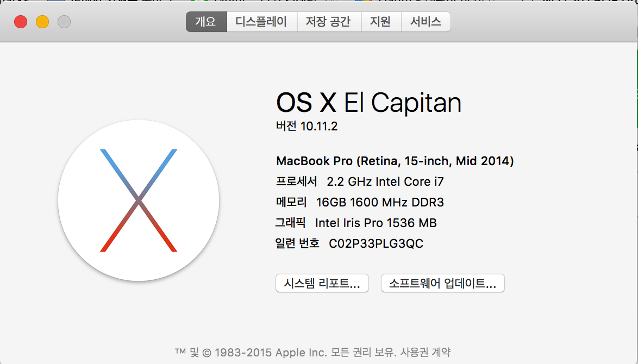Click the 메모리 16GB 1600 MHz DDR3 line
The image size is (638, 364).
click(x=360, y=202)
